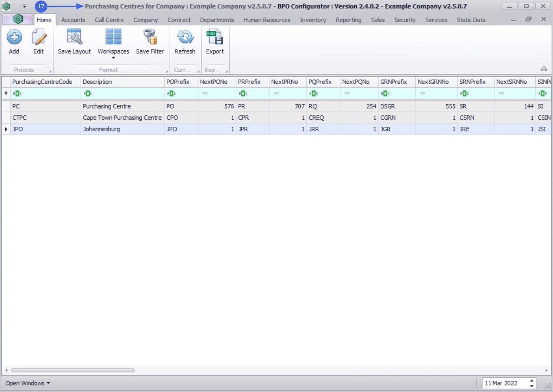Sort by Description column header
The image size is (553, 392).
coord(123,82)
